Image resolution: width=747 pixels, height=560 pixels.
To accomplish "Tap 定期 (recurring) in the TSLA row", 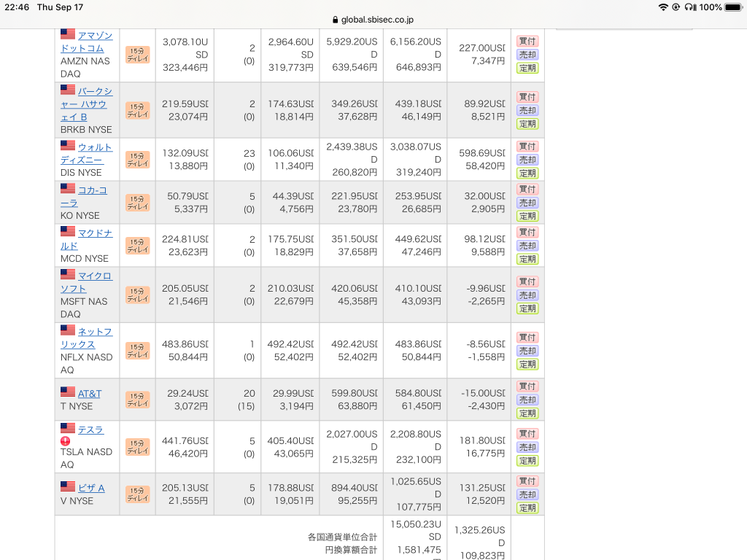I will (527, 461).
